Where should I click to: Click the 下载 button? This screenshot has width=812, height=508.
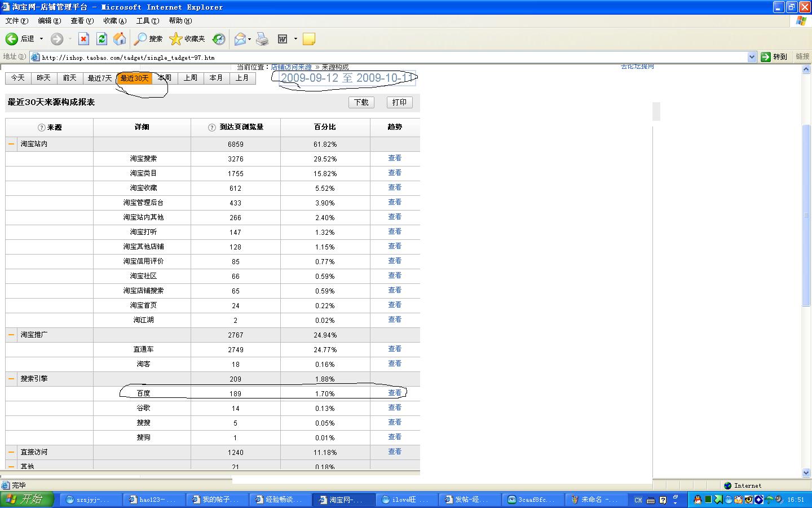pos(361,102)
